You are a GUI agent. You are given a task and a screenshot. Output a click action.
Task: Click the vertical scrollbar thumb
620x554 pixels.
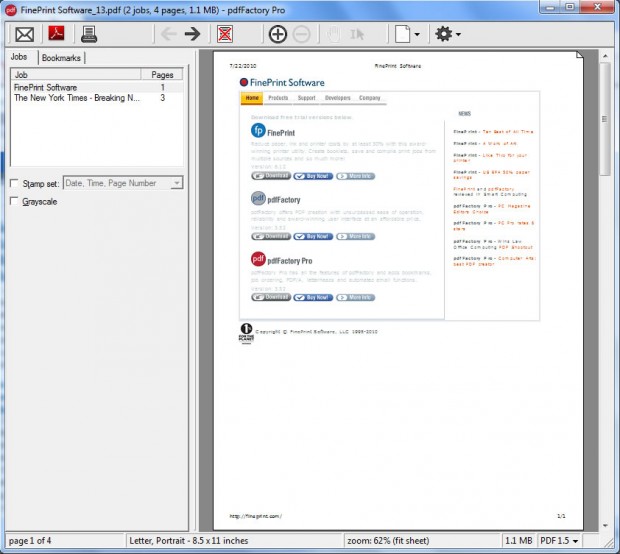605,119
